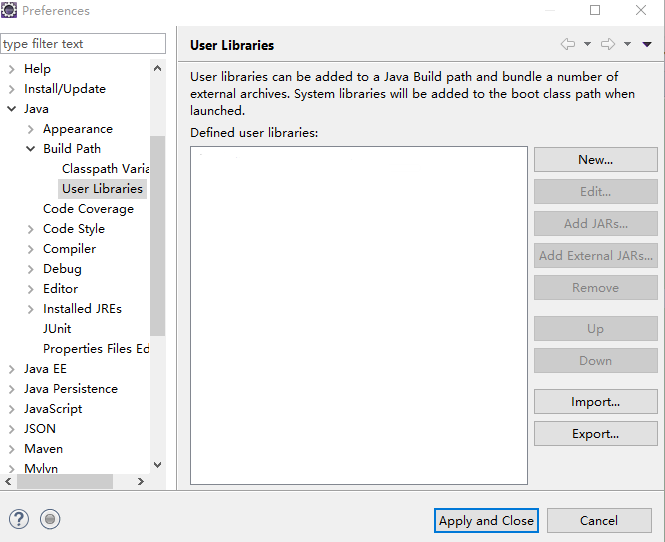Image resolution: width=665 pixels, height=542 pixels.
Task: Open the view menu triangle in header
Action: point(647,44)
